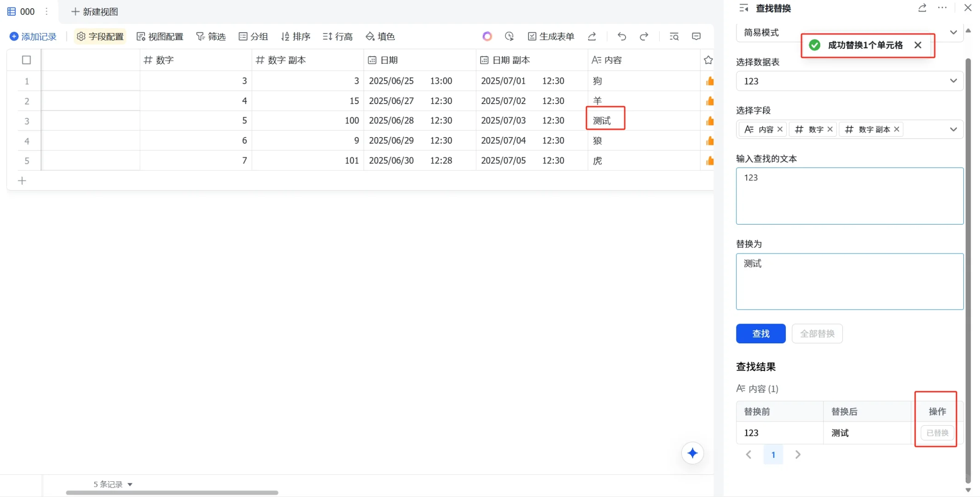The width and height of the screenshot is (980, 497).
Task: Click the 查找 button
Action: point(760,334)
